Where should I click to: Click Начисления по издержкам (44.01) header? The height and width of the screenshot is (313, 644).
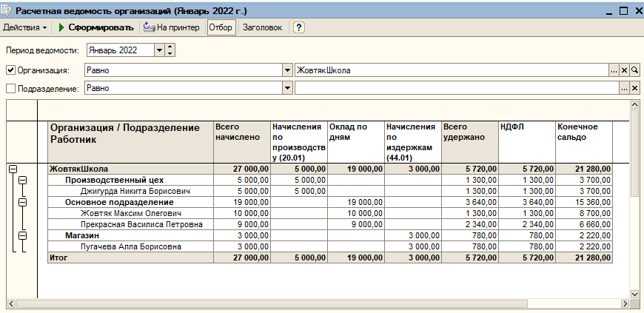point(413,142)
